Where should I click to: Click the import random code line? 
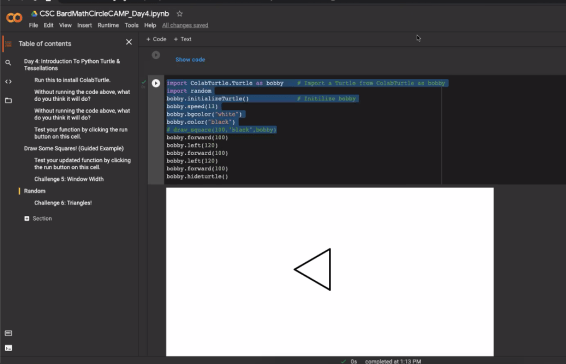tap(189, 91)
